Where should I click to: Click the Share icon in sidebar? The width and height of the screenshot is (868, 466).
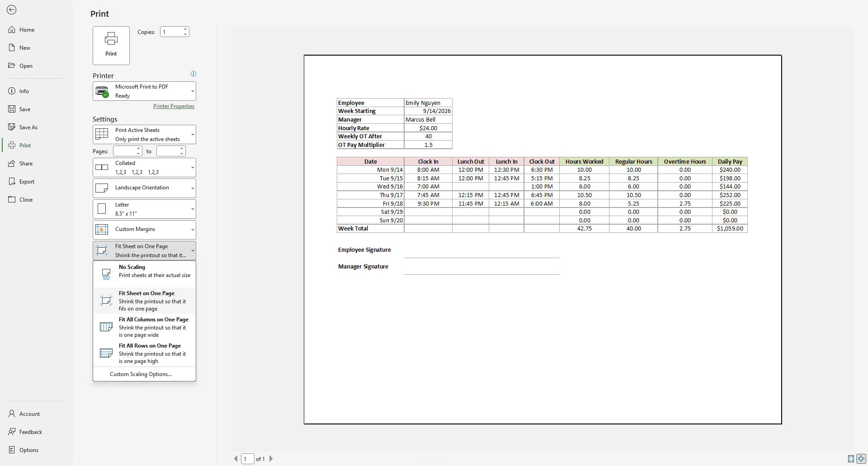12,164
